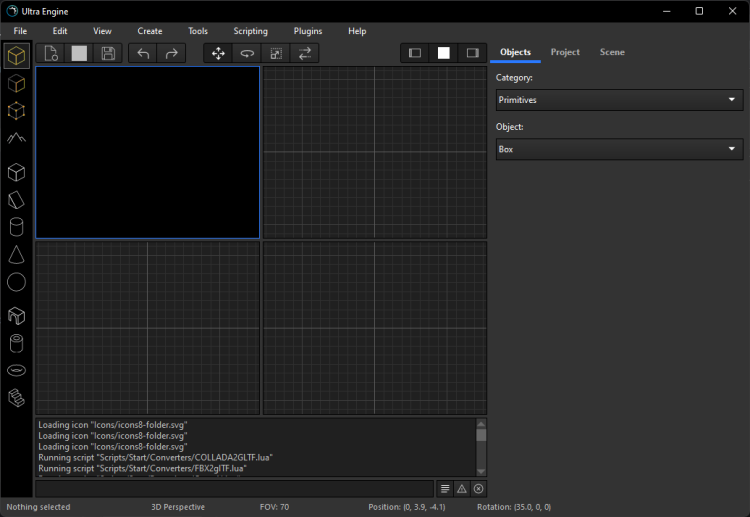Screen dimensions: 750x517
Task: Click the arch primitive icon
Action: [x=16, y=316]
